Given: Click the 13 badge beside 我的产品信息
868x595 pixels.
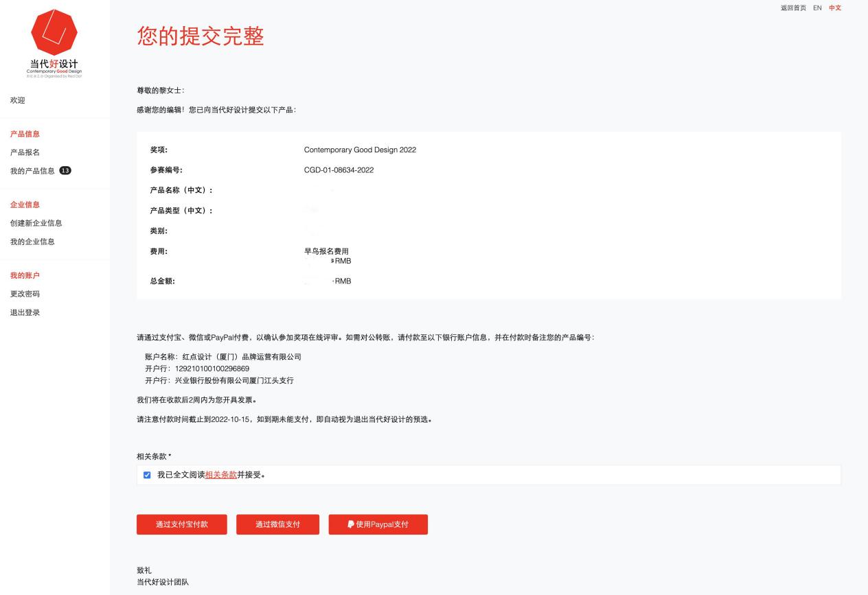Looking at the screenshot, I should tap(66, 171).
